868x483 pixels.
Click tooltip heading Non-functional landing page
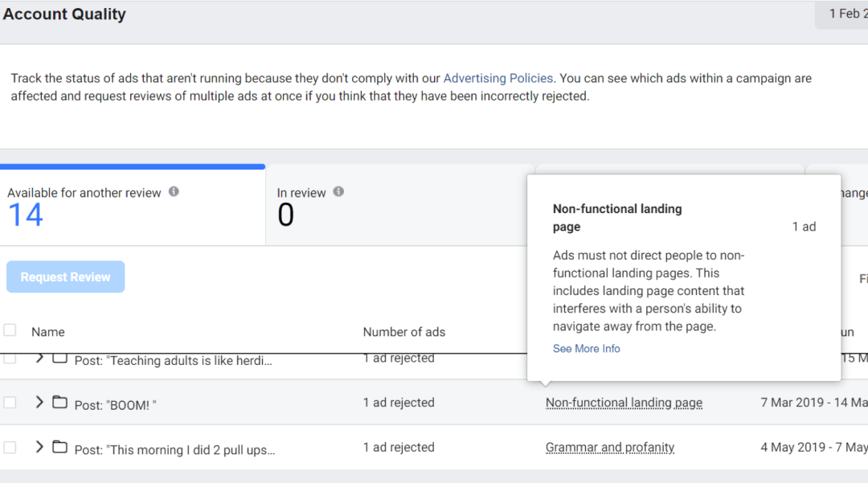tap(617, 218)
